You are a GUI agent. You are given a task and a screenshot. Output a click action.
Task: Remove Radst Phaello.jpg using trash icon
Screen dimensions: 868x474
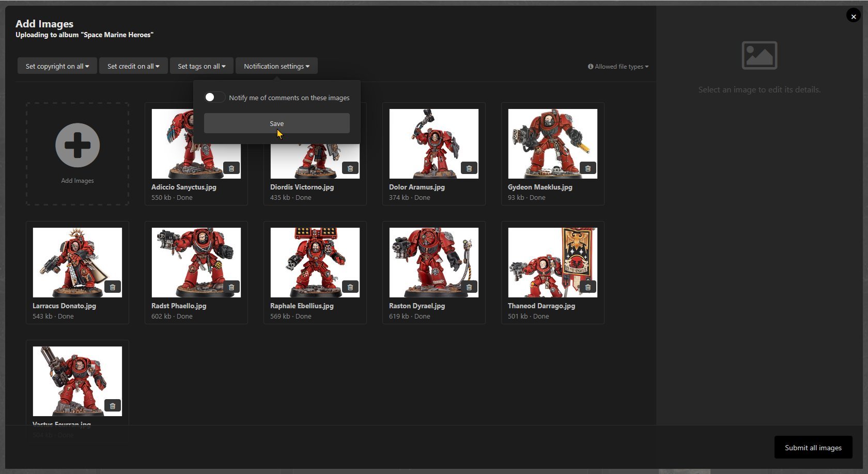coord(231,287)
